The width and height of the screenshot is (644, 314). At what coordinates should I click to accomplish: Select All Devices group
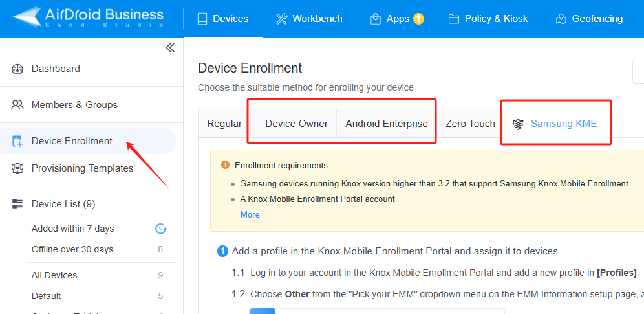(x=54, y=275)
